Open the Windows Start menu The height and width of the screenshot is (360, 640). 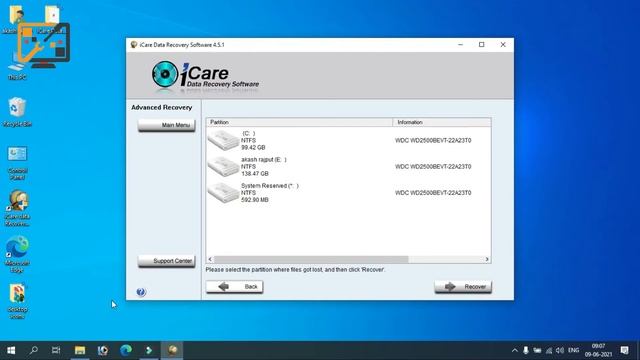click(11, 350)
